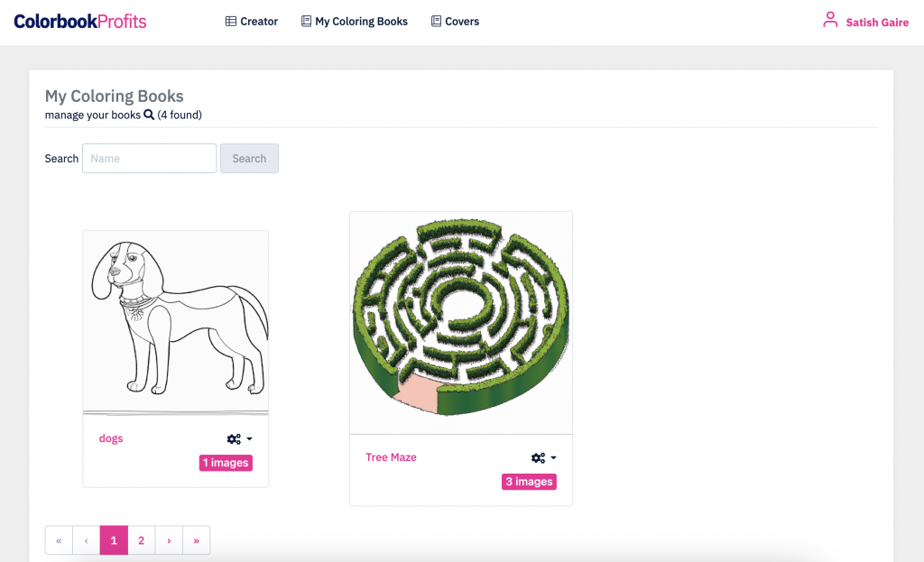Click the 3 images badge
The width and height of the screenshot is (924, 562).
[529, 482]
